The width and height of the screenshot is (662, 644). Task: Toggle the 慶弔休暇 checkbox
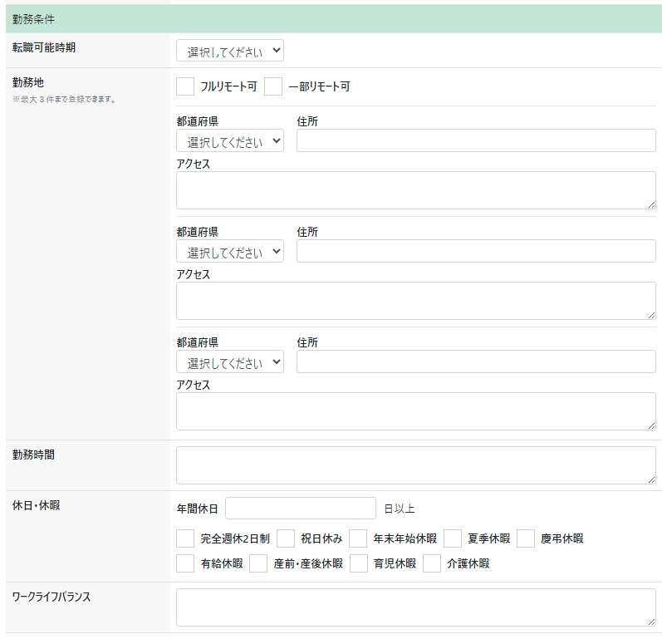click(x=526, y=538)
